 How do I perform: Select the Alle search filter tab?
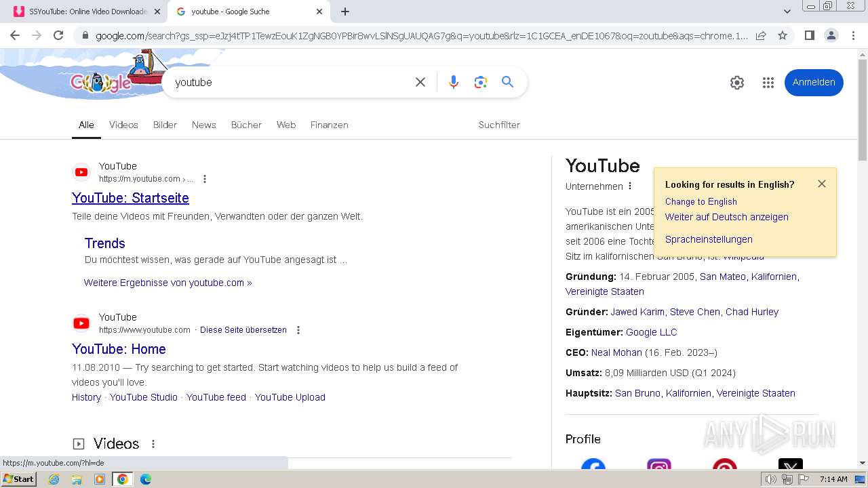[86, 125]
